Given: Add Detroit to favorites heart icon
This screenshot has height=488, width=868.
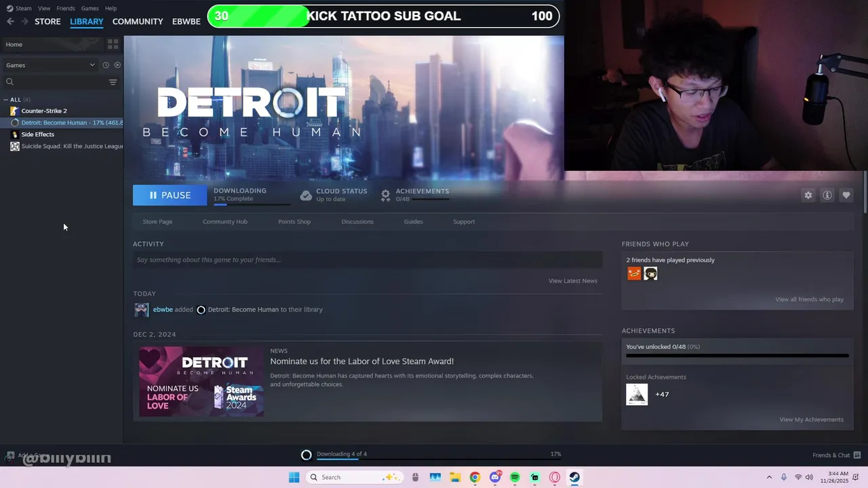Looking at the screenshot, I should (x=846, y=195).
